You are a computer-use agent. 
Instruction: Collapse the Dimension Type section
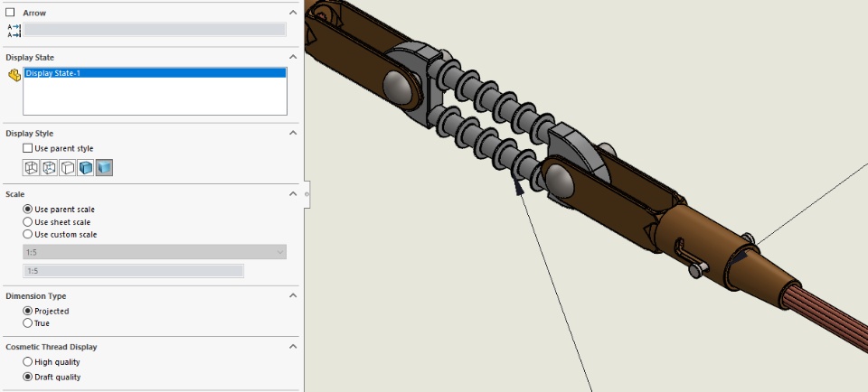[x=293, y=295]
